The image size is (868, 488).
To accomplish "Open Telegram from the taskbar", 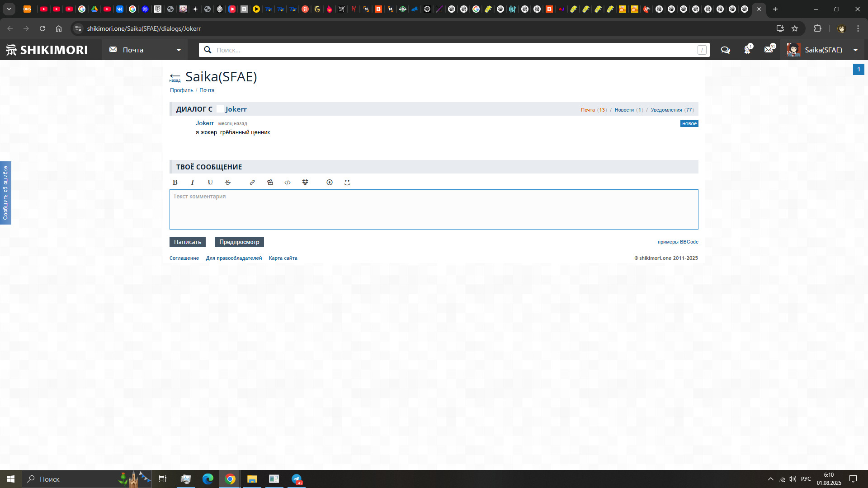I will coord(297,479).
